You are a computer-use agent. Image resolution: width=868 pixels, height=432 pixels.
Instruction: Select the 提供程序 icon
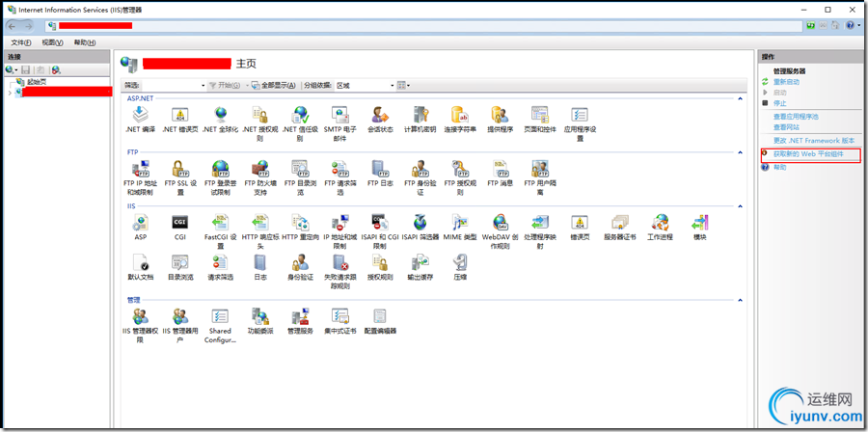coord(500,115)
